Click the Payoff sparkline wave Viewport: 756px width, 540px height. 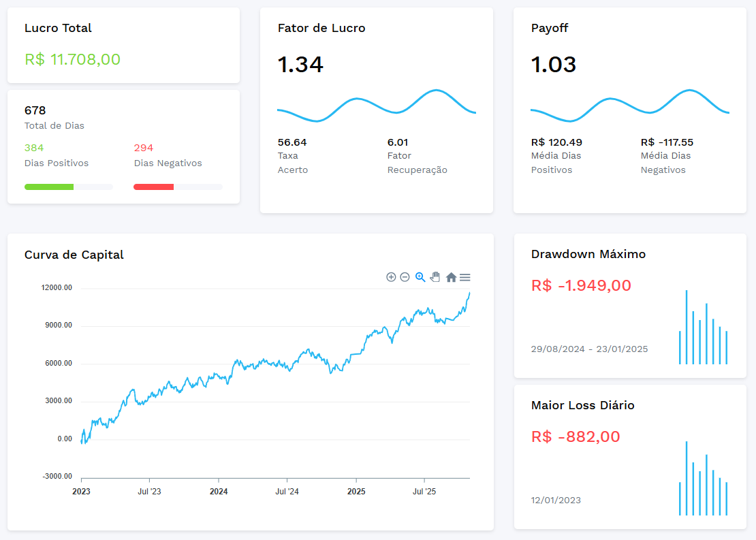click(629, 106)
